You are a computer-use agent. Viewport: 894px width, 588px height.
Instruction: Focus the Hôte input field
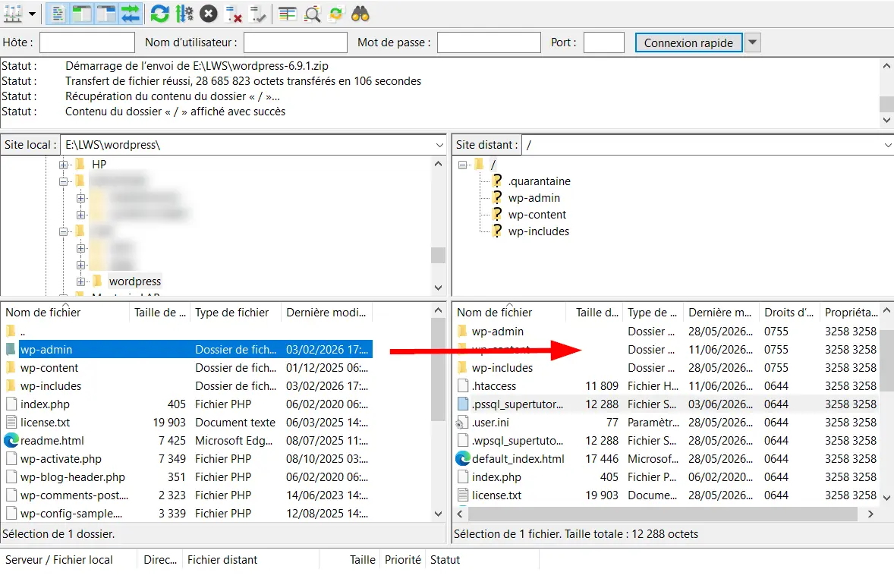point(87,42)
